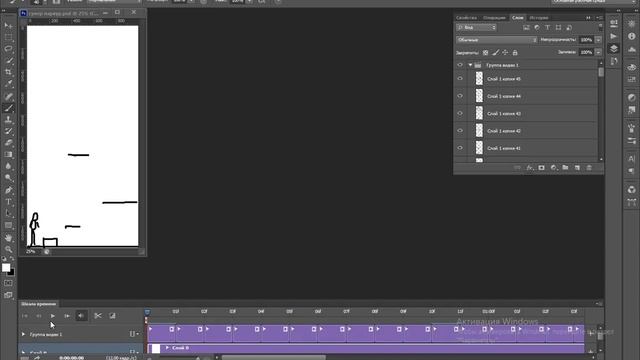Toggle lock all padlock
Screen dimensions: 640x360
[515, 53]
